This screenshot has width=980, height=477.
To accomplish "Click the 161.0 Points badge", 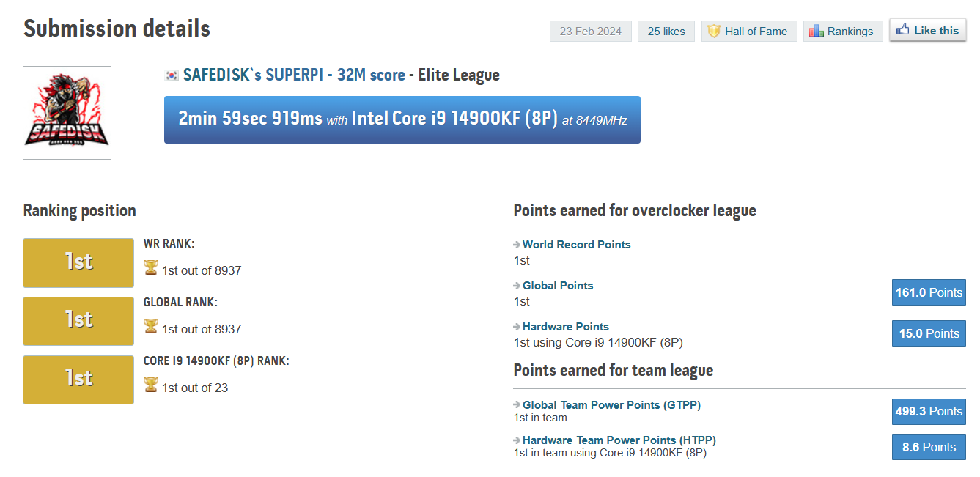I will 929,292.
